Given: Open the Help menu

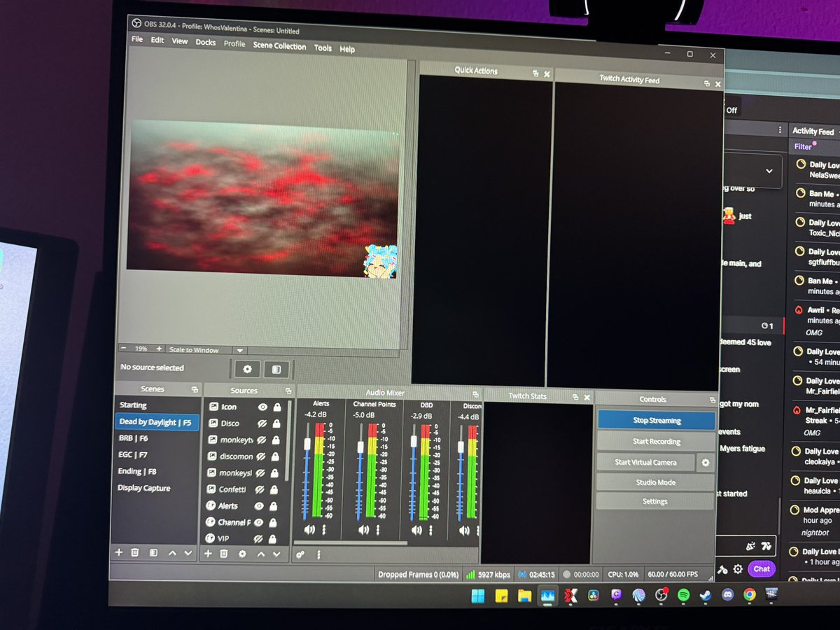Looking at the screenshot, I should (347, 49).
